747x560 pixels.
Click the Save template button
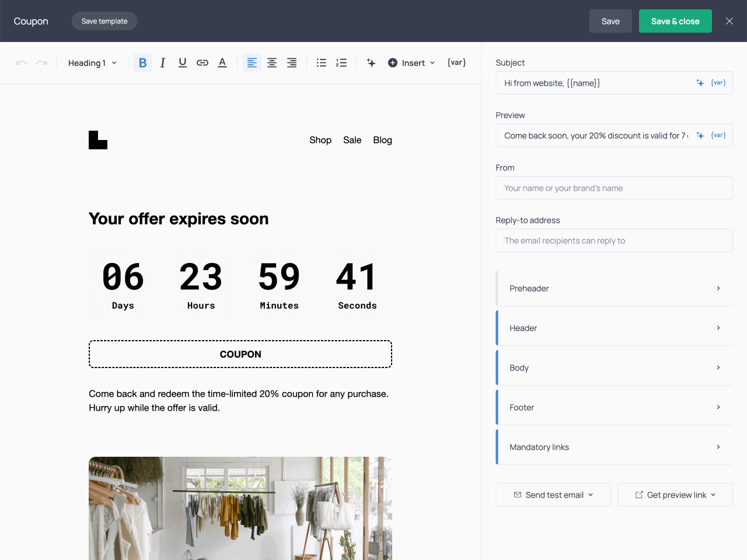(x=104, y=20)
